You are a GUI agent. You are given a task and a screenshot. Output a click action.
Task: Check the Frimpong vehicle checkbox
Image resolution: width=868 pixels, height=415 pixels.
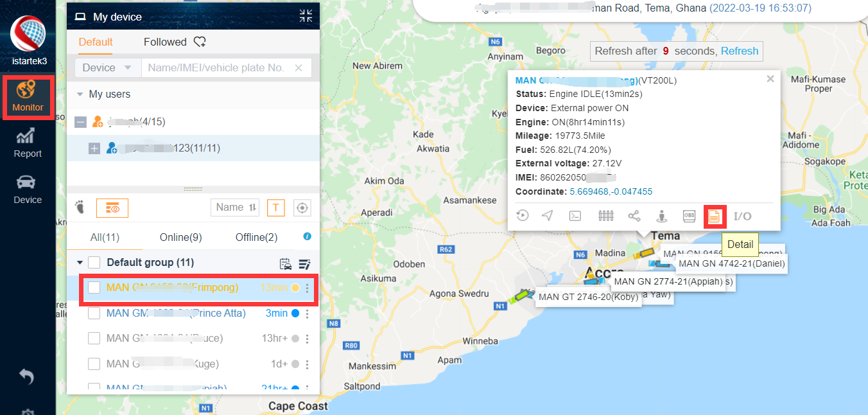[x=94, y=288]
